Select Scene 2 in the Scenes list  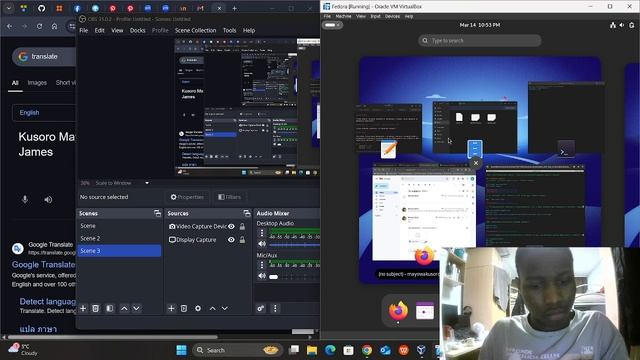(x=119, y=238)
